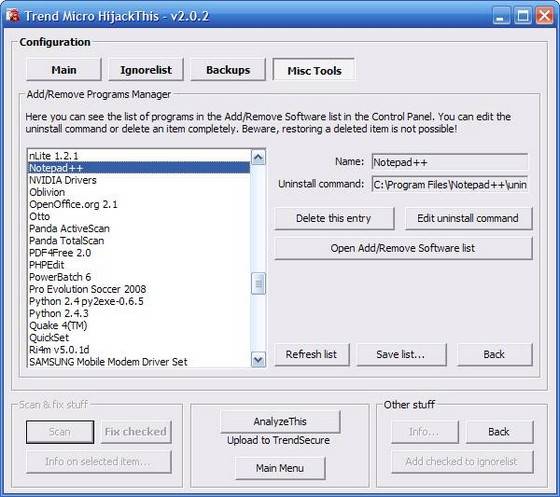Open Add/Remove Software list
This screenshot has width=560, height=497.
tap(403, 248)
